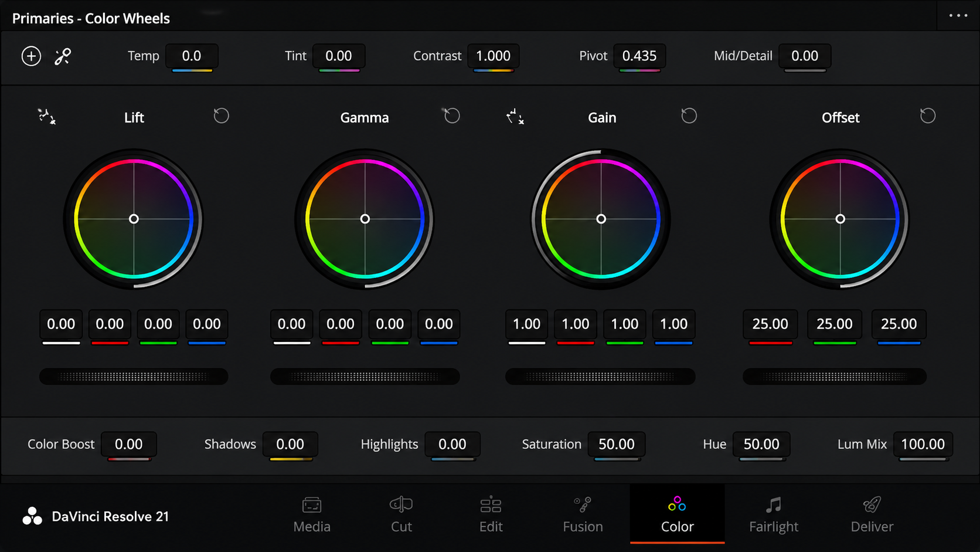The height and width of the screenshot is (552, 980).
Task: Click the Lift blue channel value
Action: tap(207, 324)
